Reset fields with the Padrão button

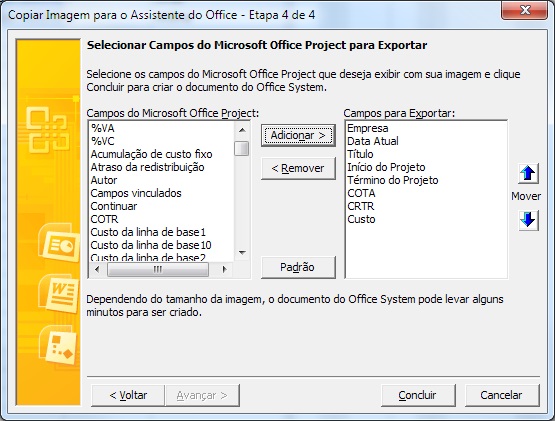[298, 267]
